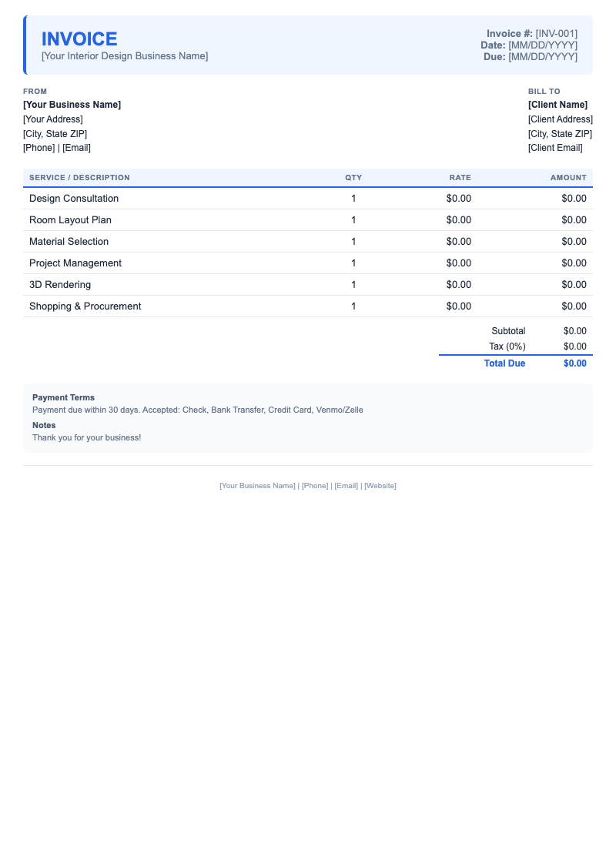The width and height of the screenshot is (616, 847).
Task: Click the Payment Terms heading
Action: (63, 397)
